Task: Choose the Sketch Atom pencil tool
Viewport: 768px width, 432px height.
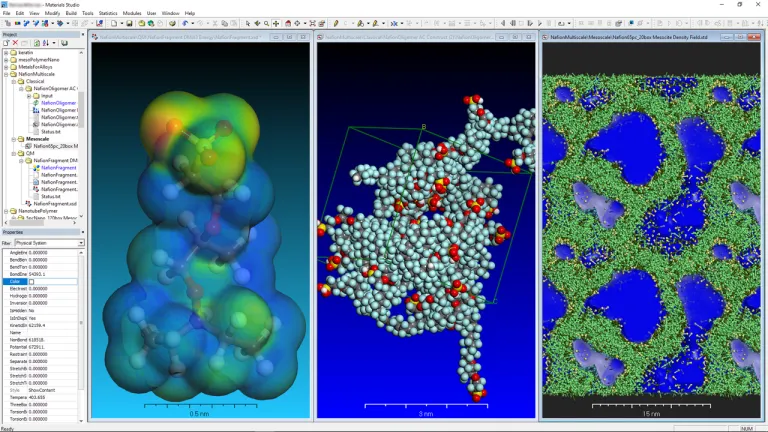Action: 336,23
